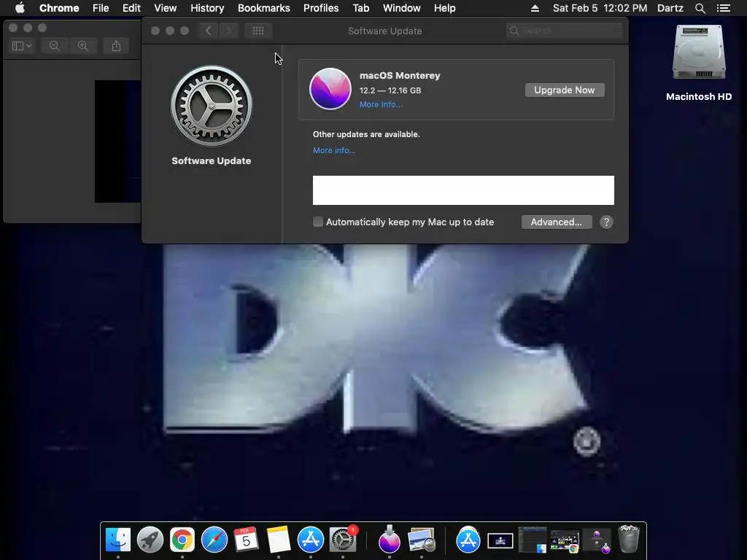This screenshot has width=747, height=560.
Task: Open the Help menu
Action: (444, 8)
